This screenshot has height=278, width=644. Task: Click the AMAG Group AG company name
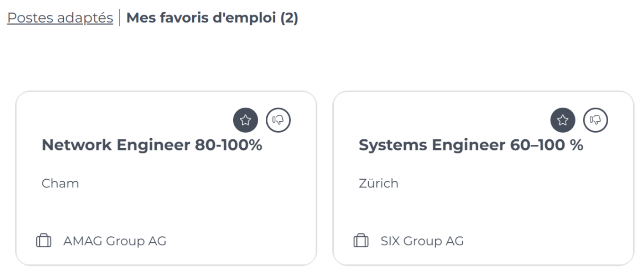tap(115, 241)
